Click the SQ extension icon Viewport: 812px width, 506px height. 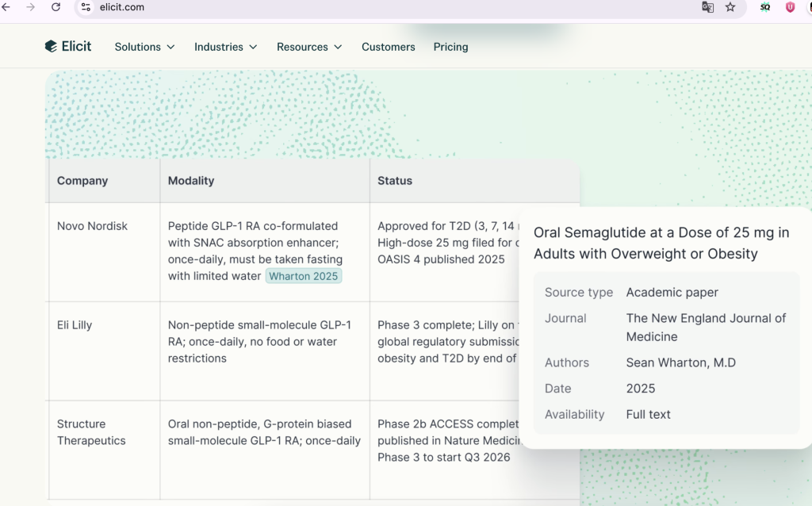(x=765, y=7)
